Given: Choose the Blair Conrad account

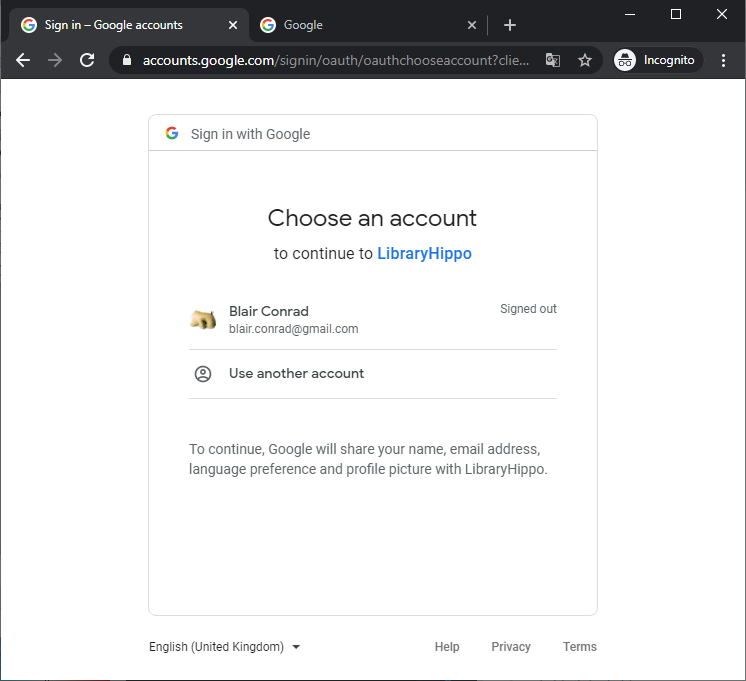Looking at the screenshot, I should pos(373,319).
